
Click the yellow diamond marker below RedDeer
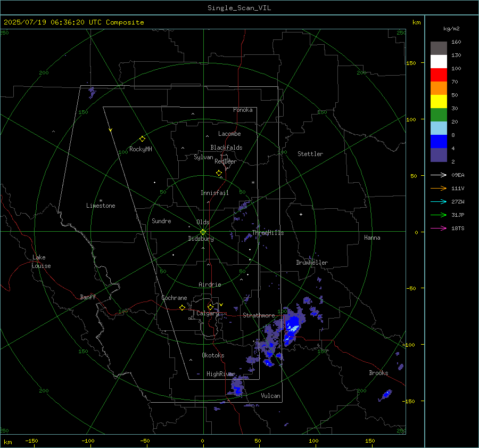(x=219, y=173)
